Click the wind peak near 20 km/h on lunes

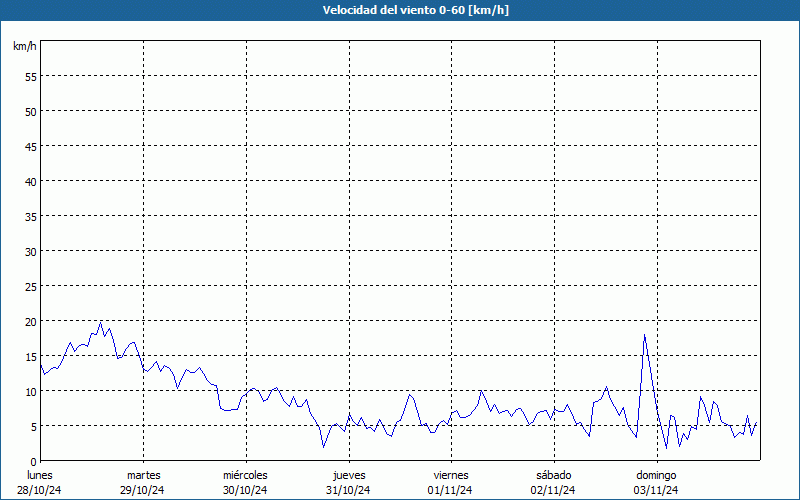click(101, 323)
